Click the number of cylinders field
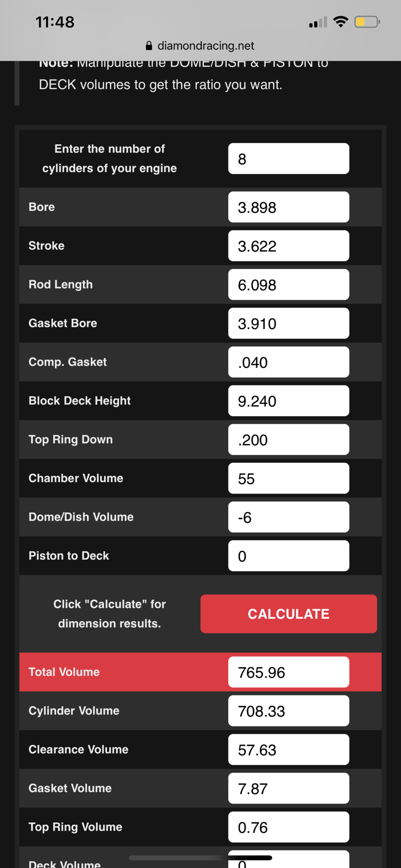The width and height of the screenshot is (401, 868). click(289, 159)
